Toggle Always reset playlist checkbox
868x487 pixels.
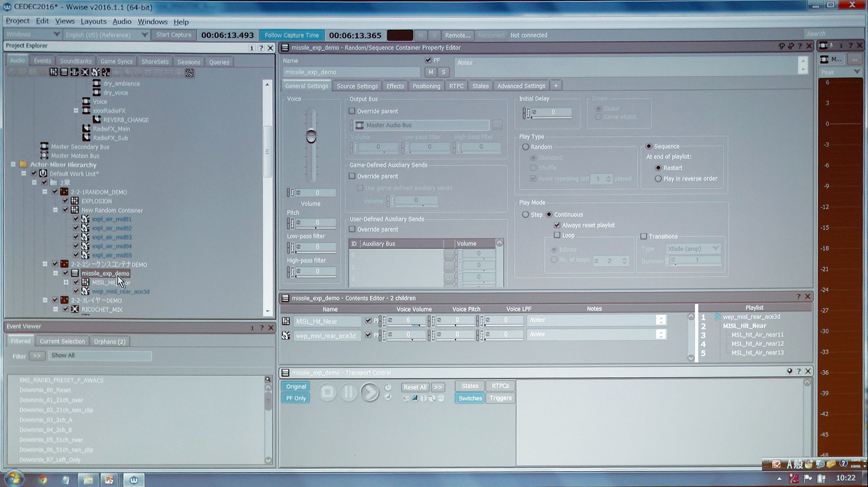557,225
